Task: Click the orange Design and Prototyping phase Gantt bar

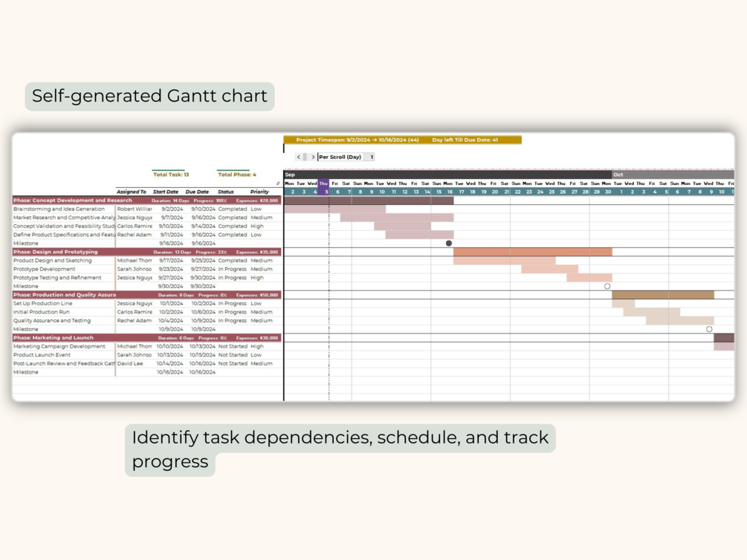Action: click(533, 252)
